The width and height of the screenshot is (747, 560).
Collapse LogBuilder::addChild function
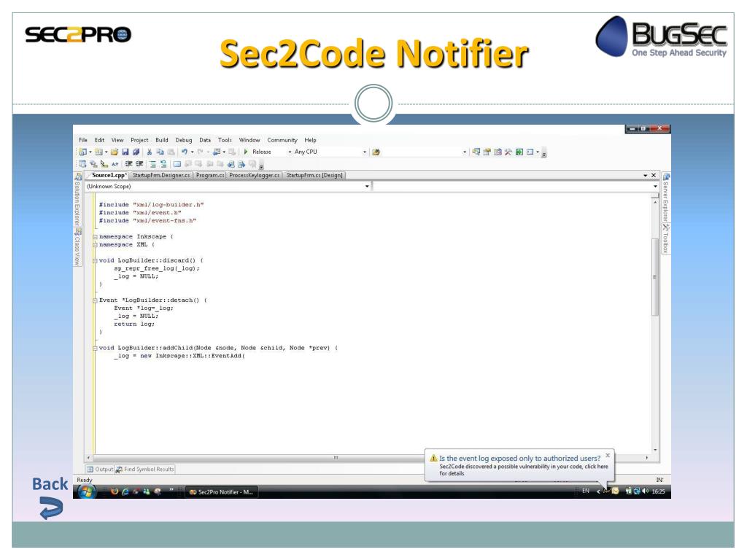(96, 348)
